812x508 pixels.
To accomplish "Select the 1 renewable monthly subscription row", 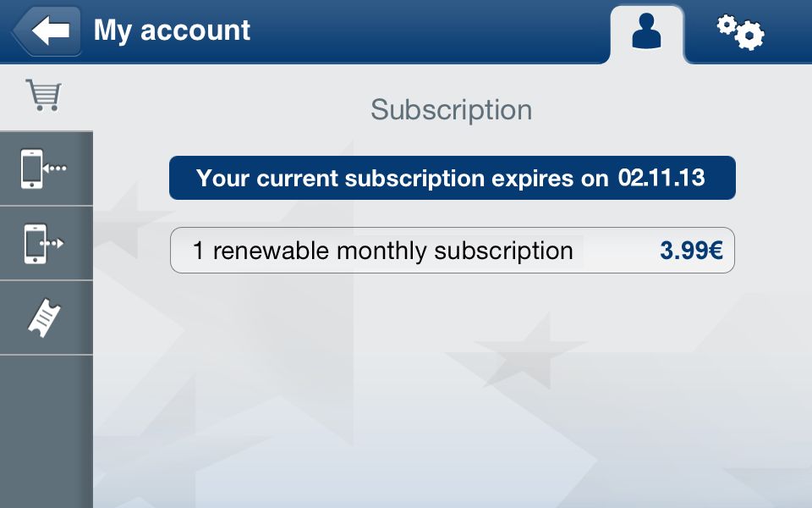I will pos(452,251).
